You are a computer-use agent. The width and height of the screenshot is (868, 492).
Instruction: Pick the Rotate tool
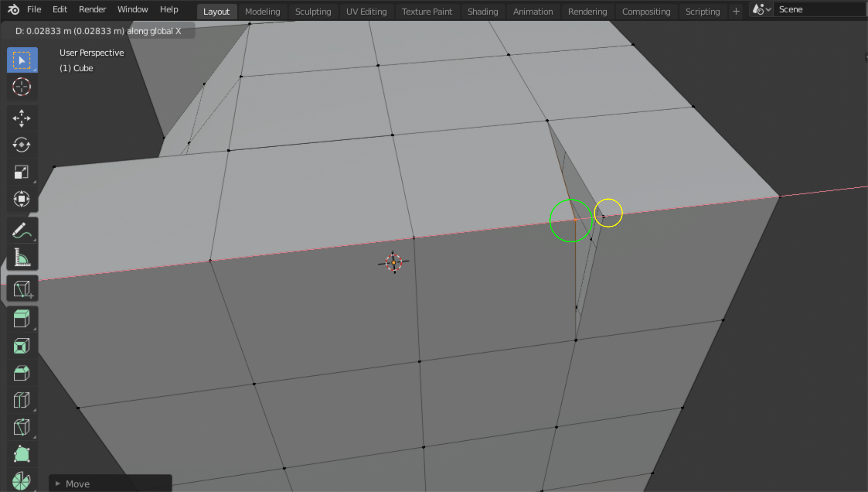point(22,145)
